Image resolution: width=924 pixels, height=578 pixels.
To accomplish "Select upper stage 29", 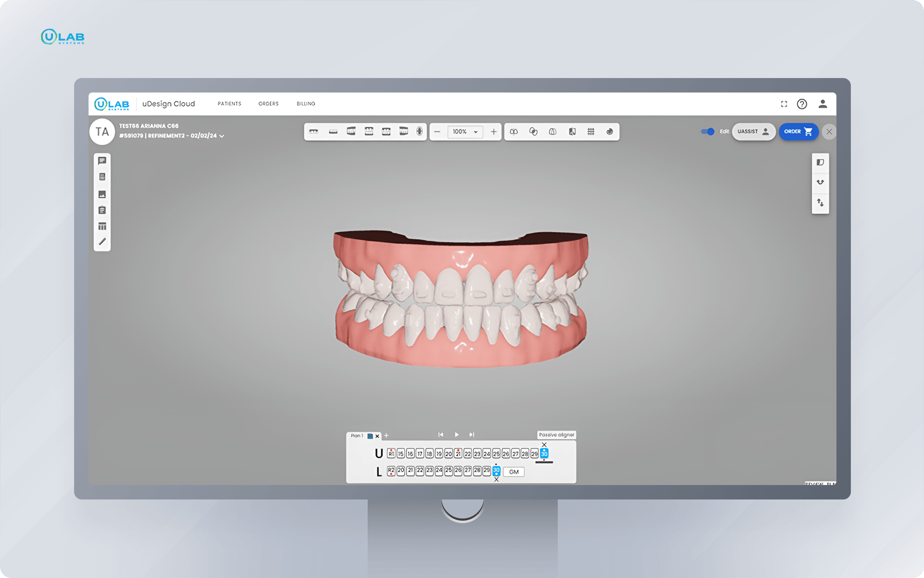I will [534, 454].
